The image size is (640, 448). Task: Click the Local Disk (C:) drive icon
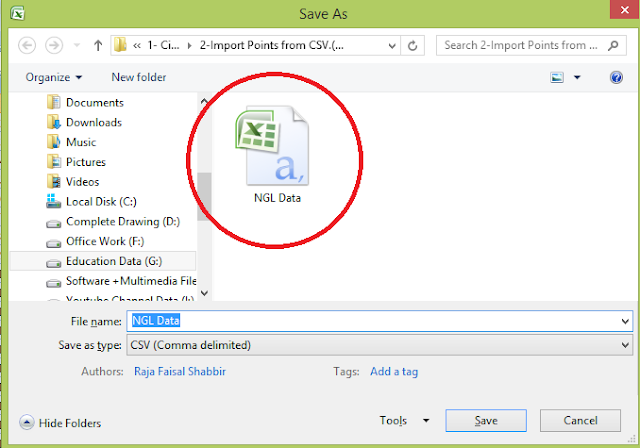pyautogui.click(x=53, y=201)
